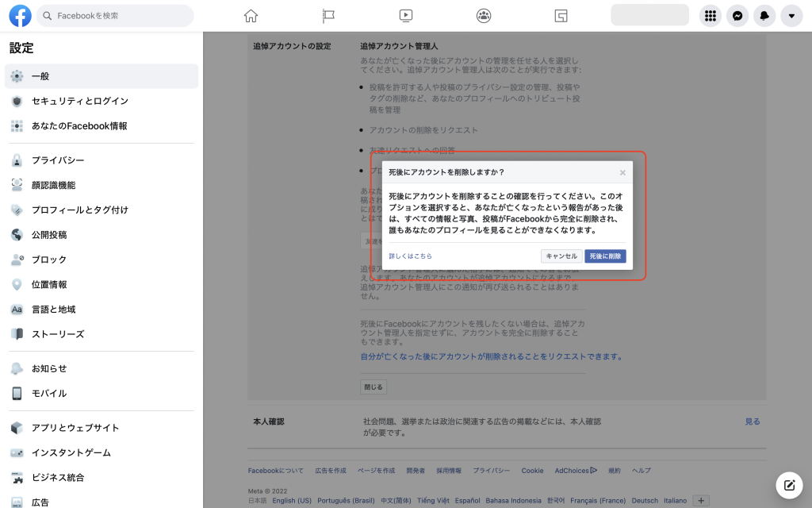The image size is (812, 508).
Task: Open ブロック settings
Action: click(101, 260)
